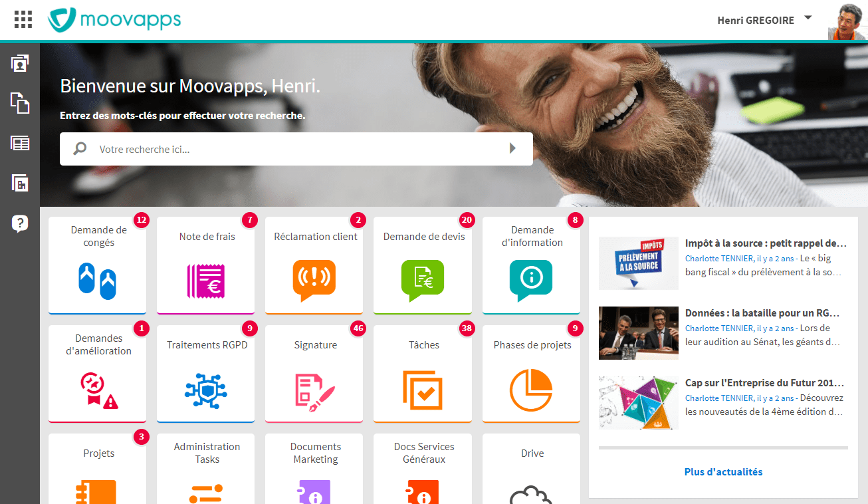Viewport: 868px width, 504px height.
Task: Focus the Votre recherche ici search field
Action: pos(296,149)
